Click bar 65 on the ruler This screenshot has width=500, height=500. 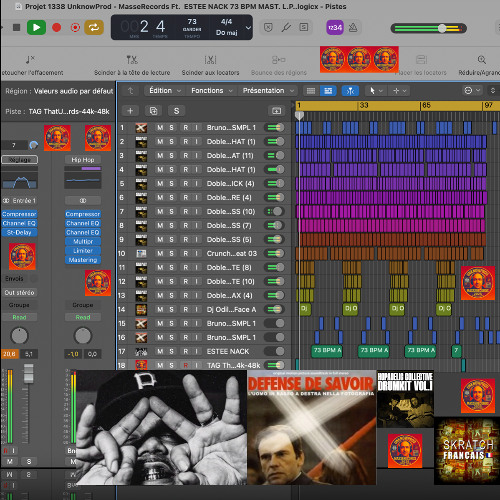point(426,105)
